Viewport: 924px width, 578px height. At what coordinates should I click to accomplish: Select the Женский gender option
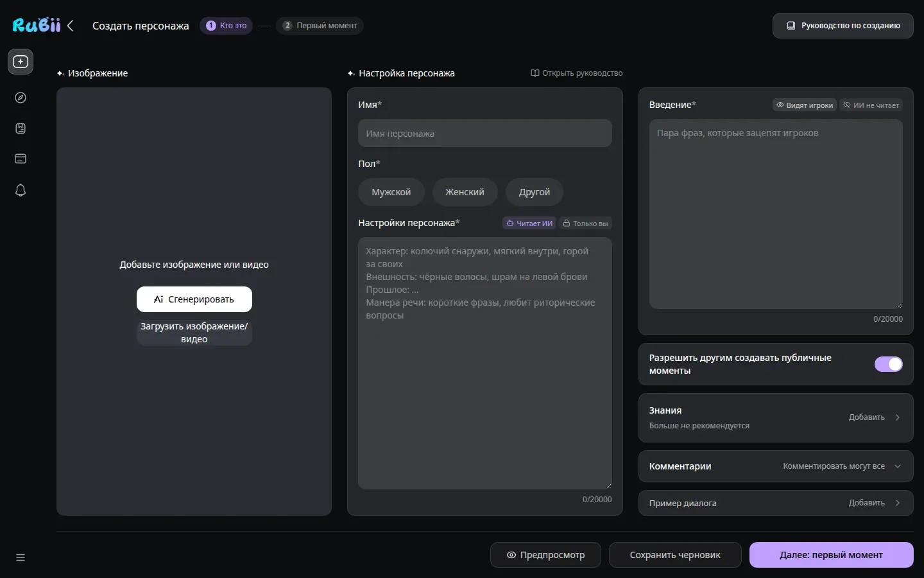tap(465, 192)
